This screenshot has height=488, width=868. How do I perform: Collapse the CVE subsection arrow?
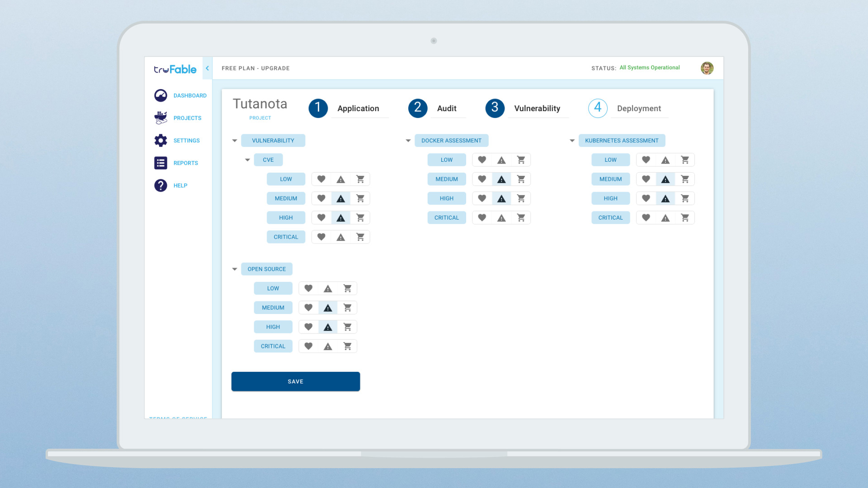pyautogui.click(x=247, y=160)
